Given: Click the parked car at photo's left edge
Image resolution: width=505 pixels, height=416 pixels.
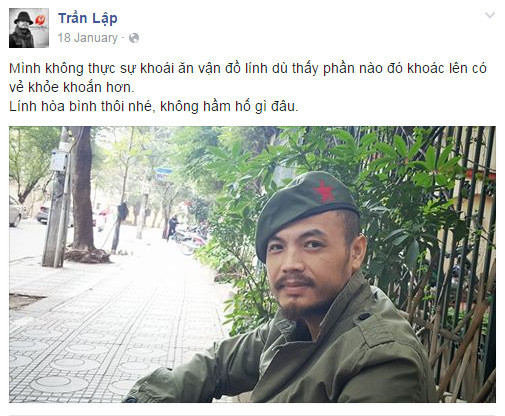Looking at the screenshot, I should point(15,211).
